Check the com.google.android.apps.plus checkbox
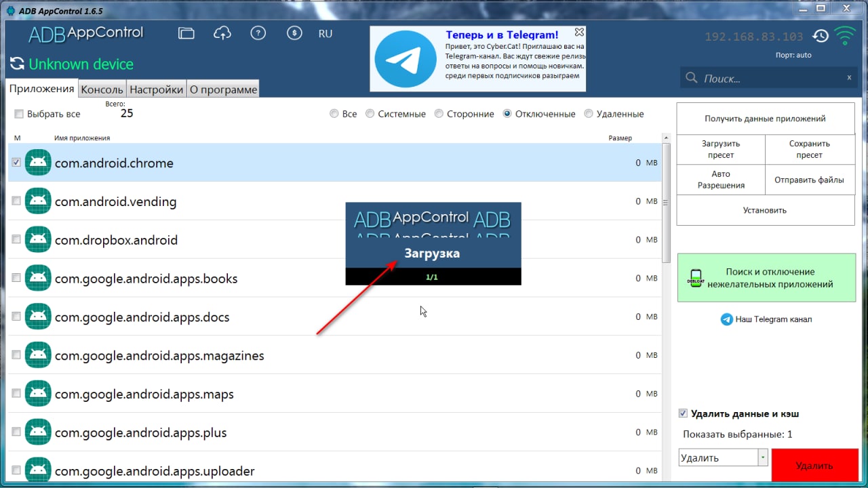This screenshot has width=868, height=488. point(16,432)
